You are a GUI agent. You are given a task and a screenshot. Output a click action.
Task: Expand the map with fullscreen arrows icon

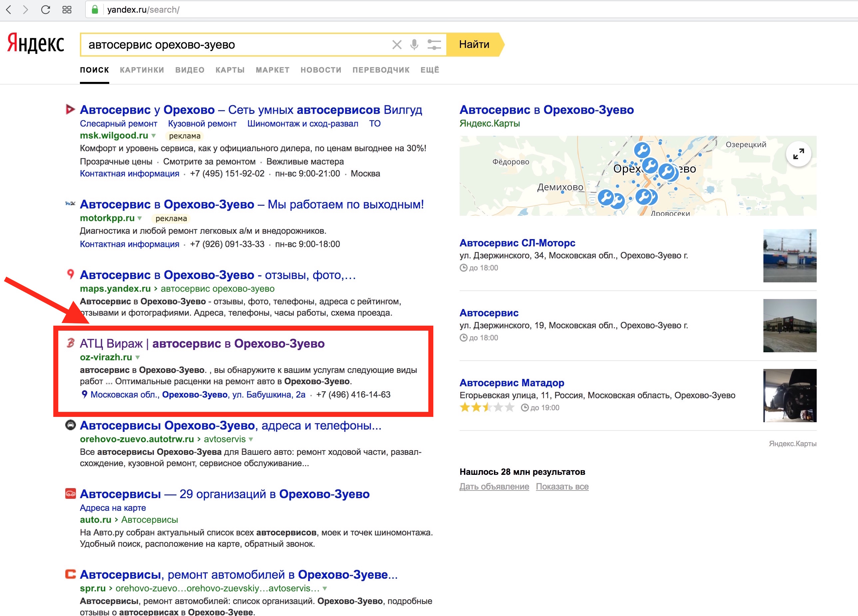point(798,154)
